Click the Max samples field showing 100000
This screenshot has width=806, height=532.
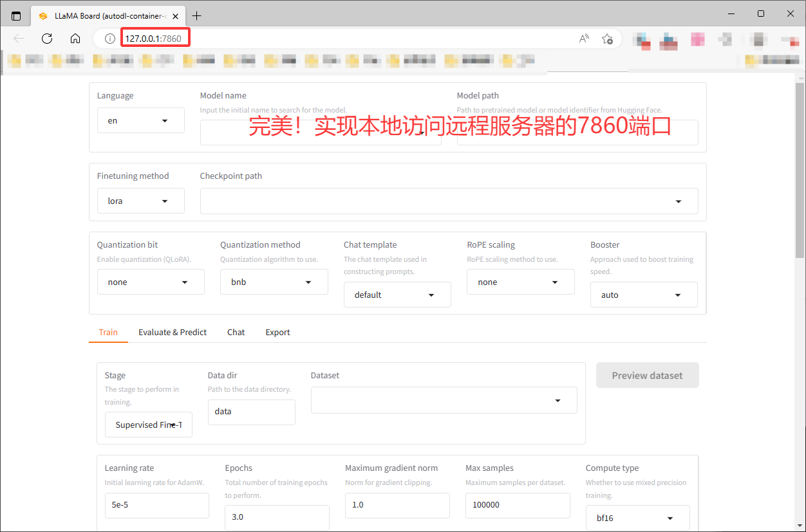(518, 505)
